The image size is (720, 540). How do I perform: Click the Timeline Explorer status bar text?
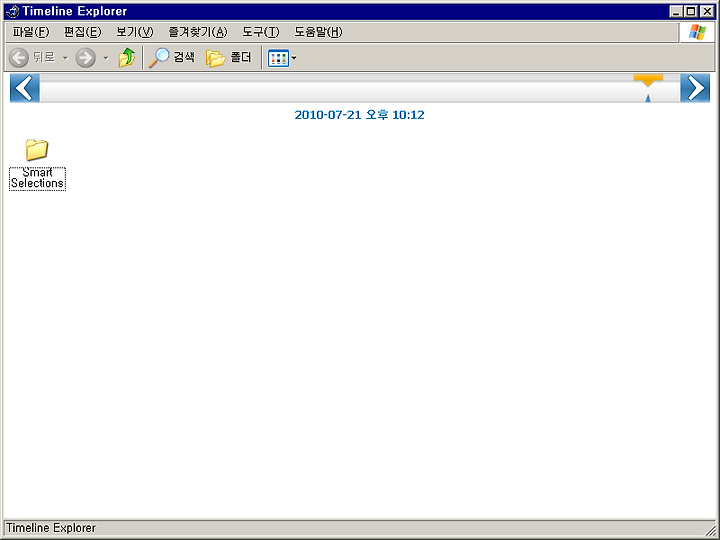pos(51,528)
